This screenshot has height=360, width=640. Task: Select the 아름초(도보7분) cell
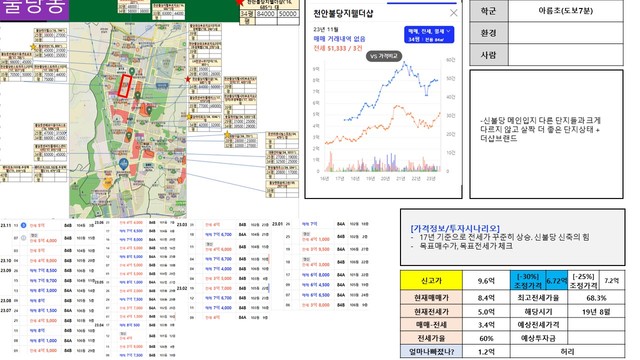566,11
